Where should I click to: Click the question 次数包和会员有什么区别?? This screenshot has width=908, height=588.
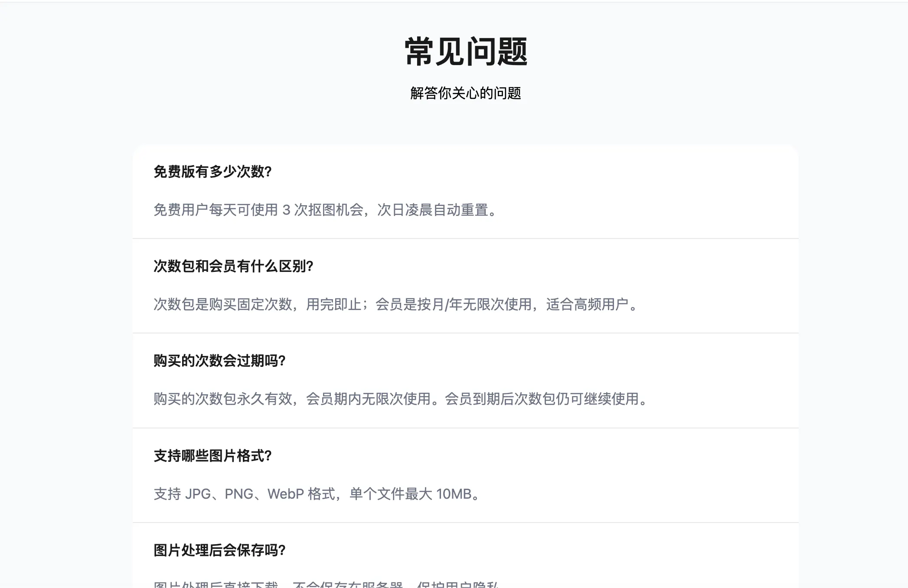[x=233, y=266]
